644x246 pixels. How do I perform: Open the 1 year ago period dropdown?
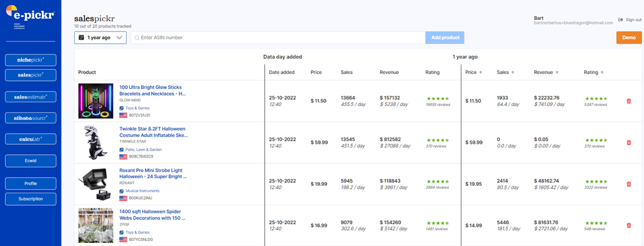pos(100,38)
